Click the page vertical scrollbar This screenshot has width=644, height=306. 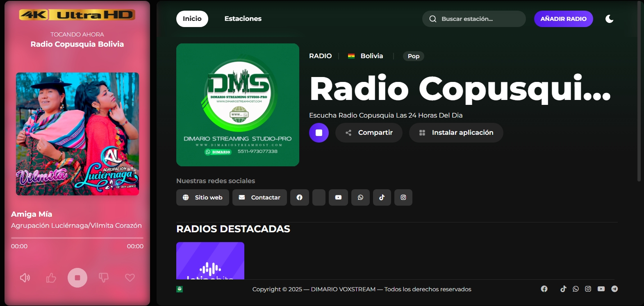point(639,91)
